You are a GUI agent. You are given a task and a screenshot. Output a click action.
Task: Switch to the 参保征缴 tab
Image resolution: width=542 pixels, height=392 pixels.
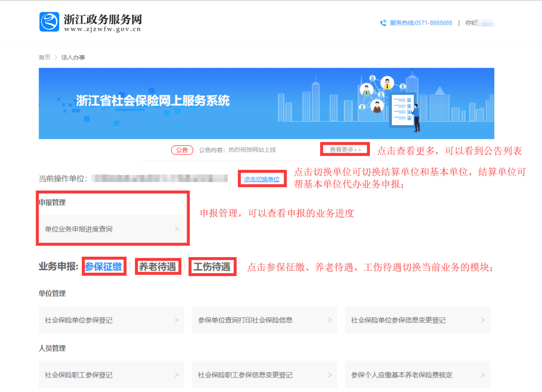pyautogui.click(x=103, y=267)
